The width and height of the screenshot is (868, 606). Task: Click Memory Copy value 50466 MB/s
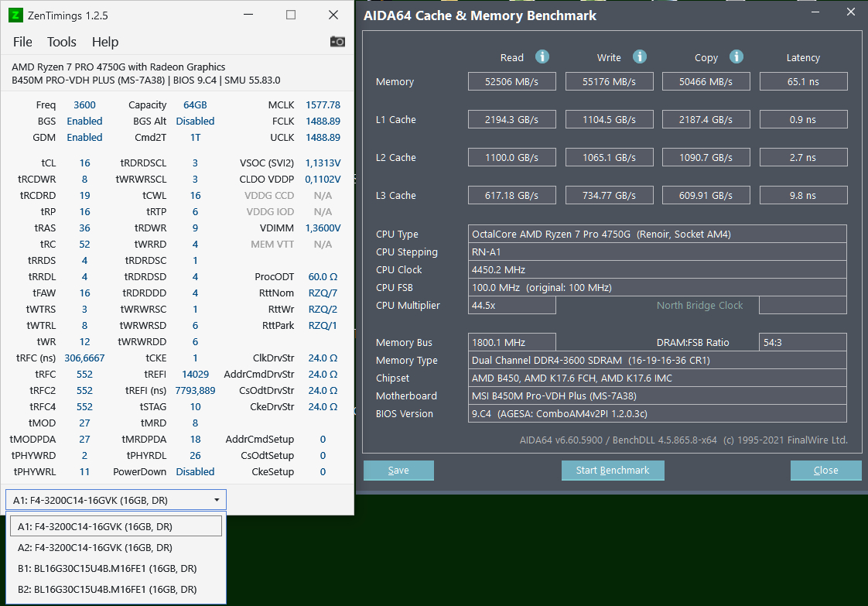click(x=706, y=81)
